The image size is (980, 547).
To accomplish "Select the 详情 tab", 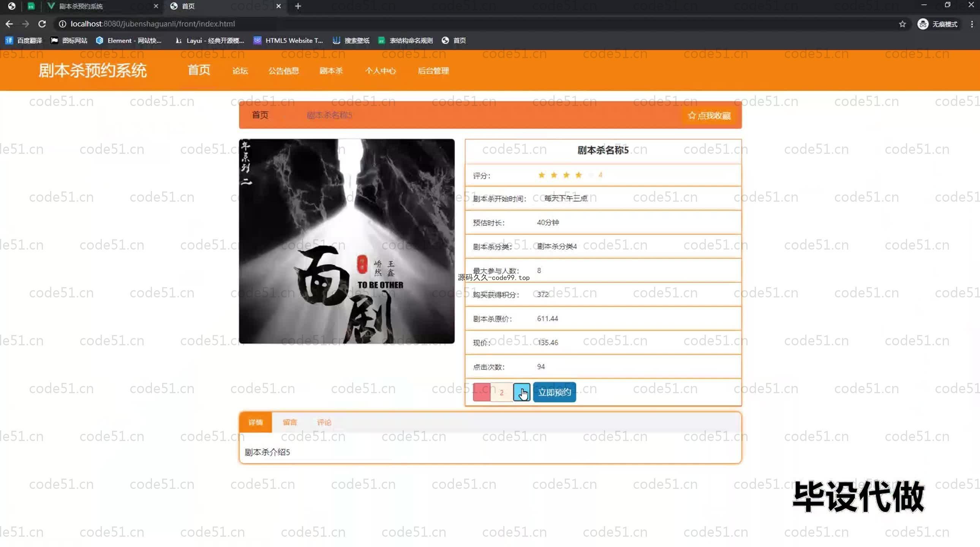I will pos(255,422).
